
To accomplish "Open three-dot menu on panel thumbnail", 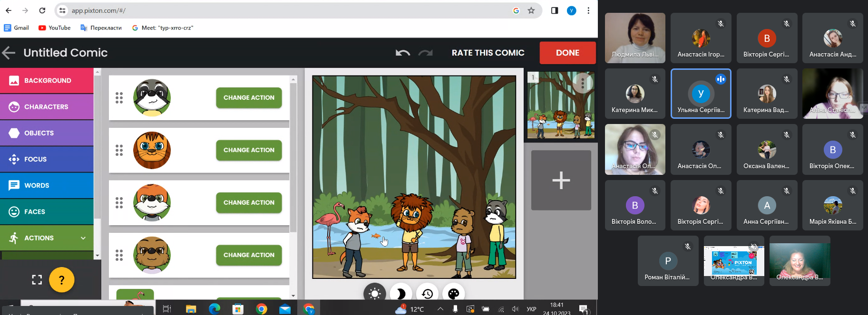I will pos(583,84).
